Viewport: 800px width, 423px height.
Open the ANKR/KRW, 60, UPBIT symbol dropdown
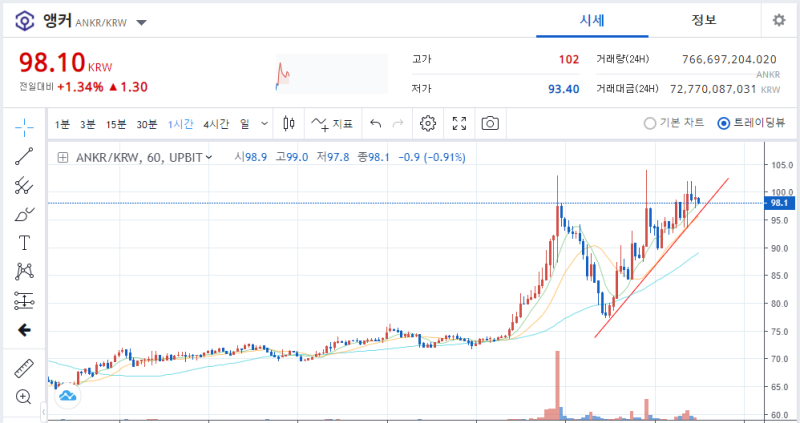click(144, 158)
